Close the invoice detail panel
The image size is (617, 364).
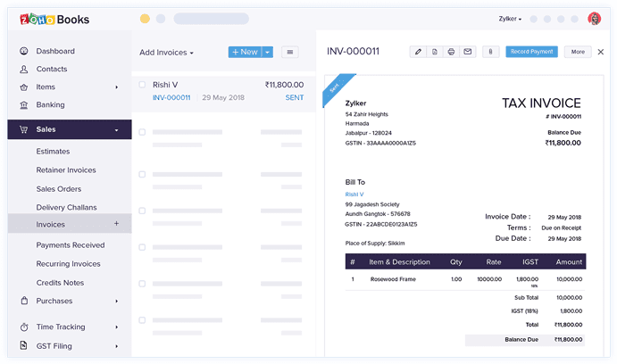tap(600, 52)
